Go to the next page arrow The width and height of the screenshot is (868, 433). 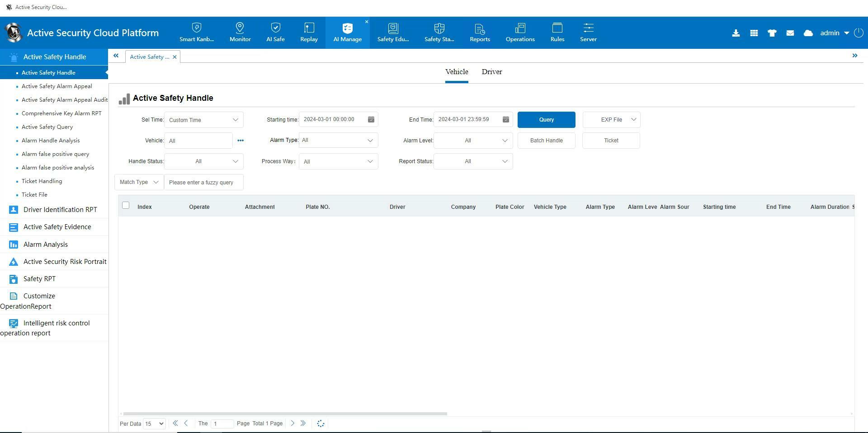(x=292, y=424)
